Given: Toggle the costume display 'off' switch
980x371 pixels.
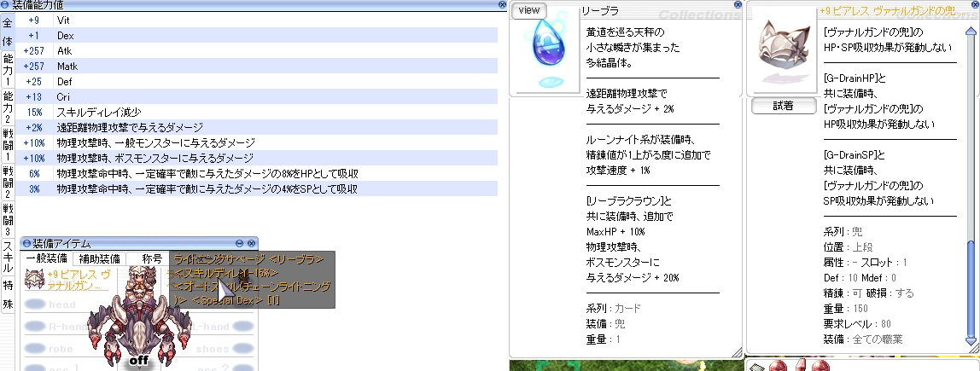Looking at the screenshot, I should 137,361.
